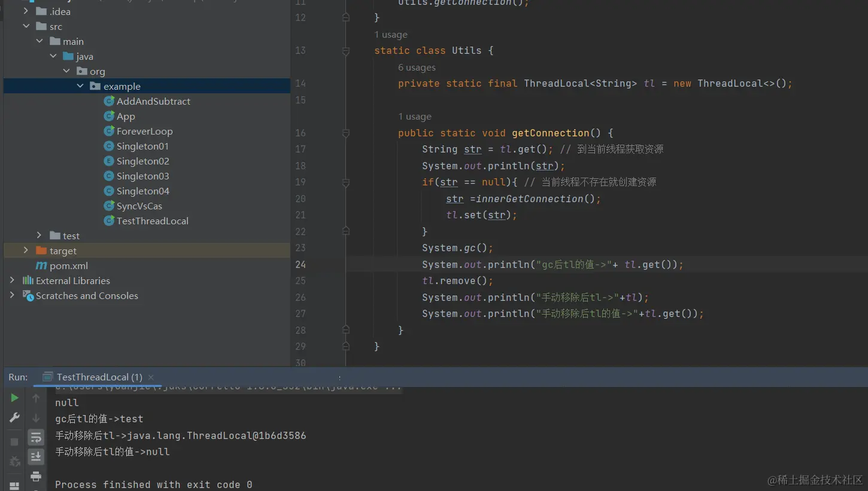Rerun TestThreadLocal with the green play icon
Image resolution: width=868 pixels, height=491 pixels.
tap(14, 398)
